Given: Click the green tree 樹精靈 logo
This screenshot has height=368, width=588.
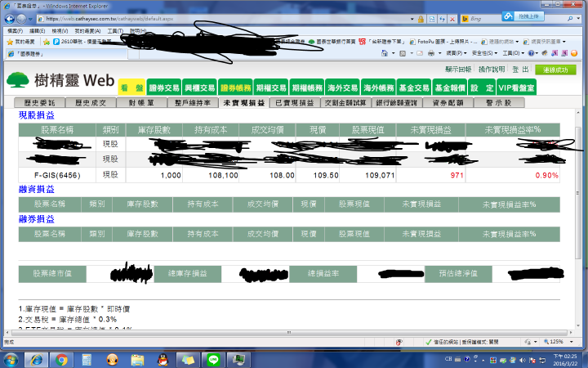Looking at the screenshot, I should 18,79.
